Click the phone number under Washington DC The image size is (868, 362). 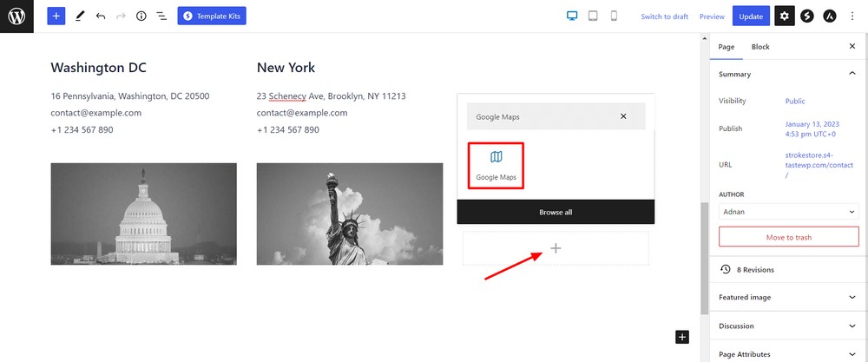(82, 130)
